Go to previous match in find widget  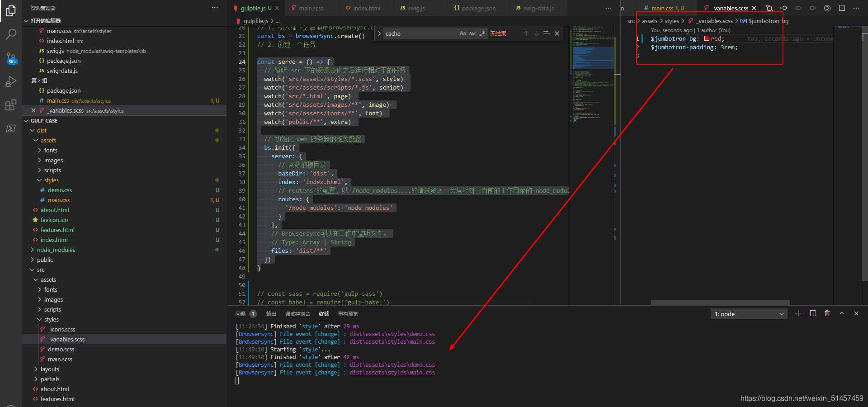[526, 33]
